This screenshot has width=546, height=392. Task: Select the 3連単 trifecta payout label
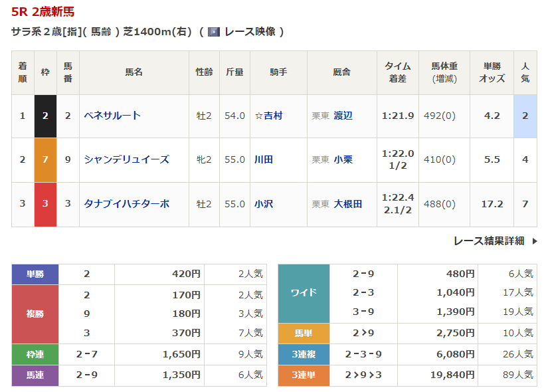pyautogui.click(x=304, y=375)
